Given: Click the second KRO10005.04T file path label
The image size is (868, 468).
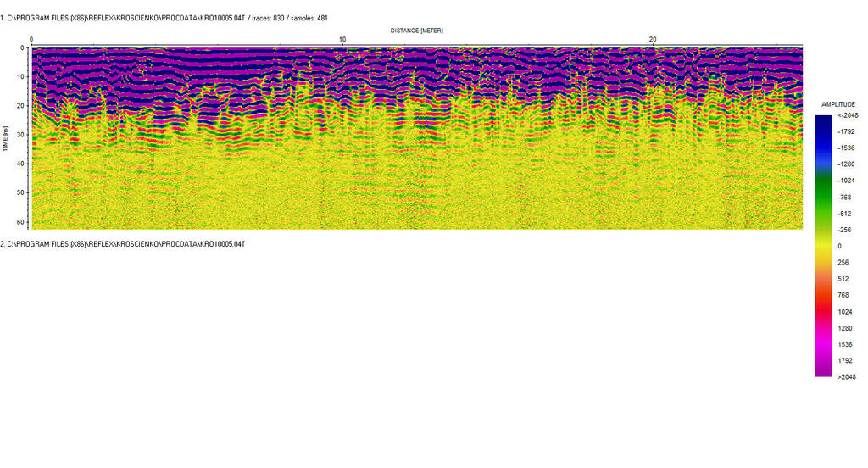Looking at the screenshot, I should coord(123,244).
